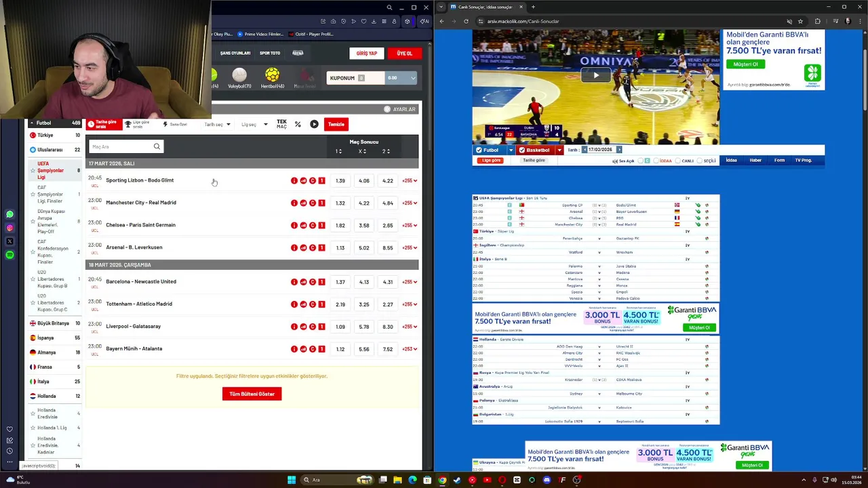Open statistics icon for Tottenham - Atletico match
Screen dimensions: 868x488
tap(303, 304)
